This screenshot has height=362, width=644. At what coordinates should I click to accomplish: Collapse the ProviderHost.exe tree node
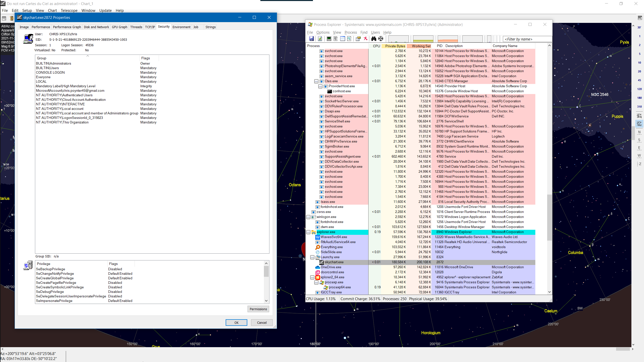(320, 86)
